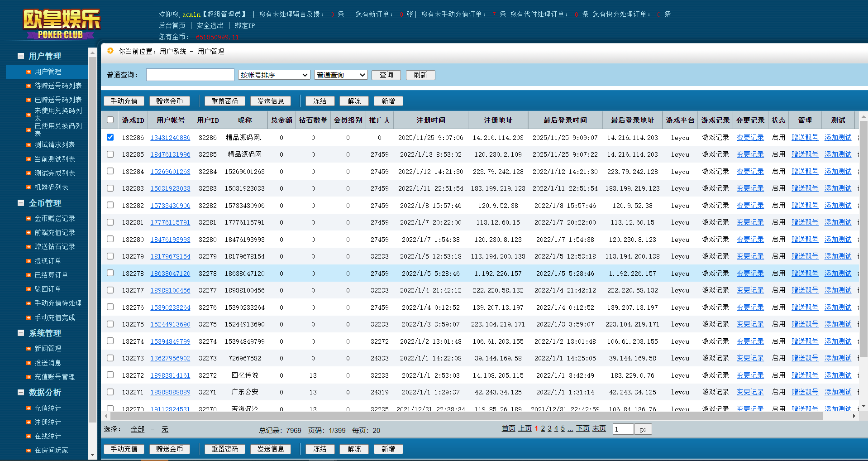Check the row checkbox for game ID 132278
This screenshot has width=868, height=461.
[x=110, y=273]
